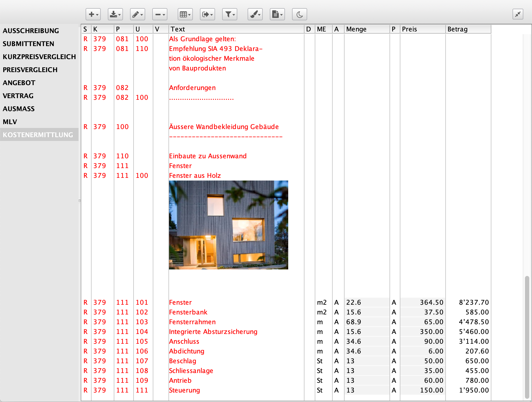Open the document report dropdown
This screenshot has height=402, width=532.
click(277, 14)
